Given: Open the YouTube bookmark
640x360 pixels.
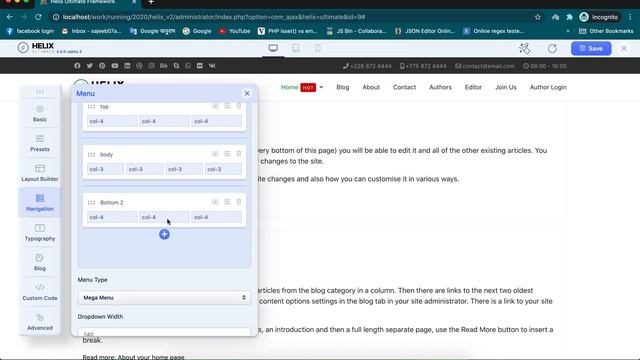Looking at the screenshot, I should (234, 31).
